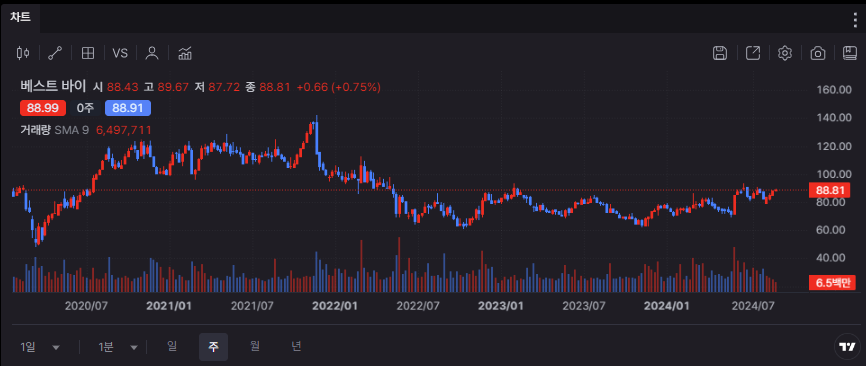Click the +0.66 (+0.75%) change value
Screen dimensions: 866x366
tap(339, 87)
